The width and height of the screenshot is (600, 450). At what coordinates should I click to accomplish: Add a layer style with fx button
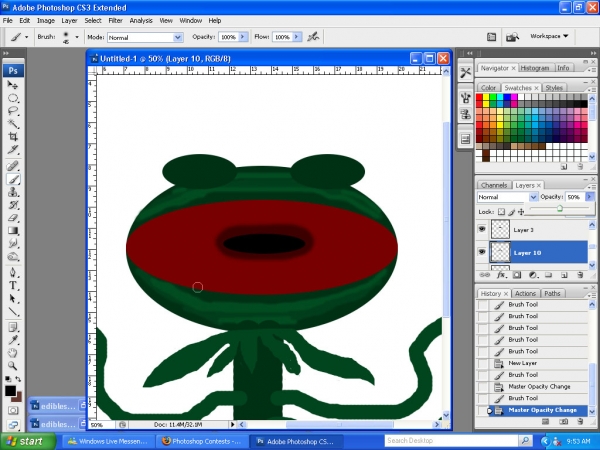tap(501, 275)
